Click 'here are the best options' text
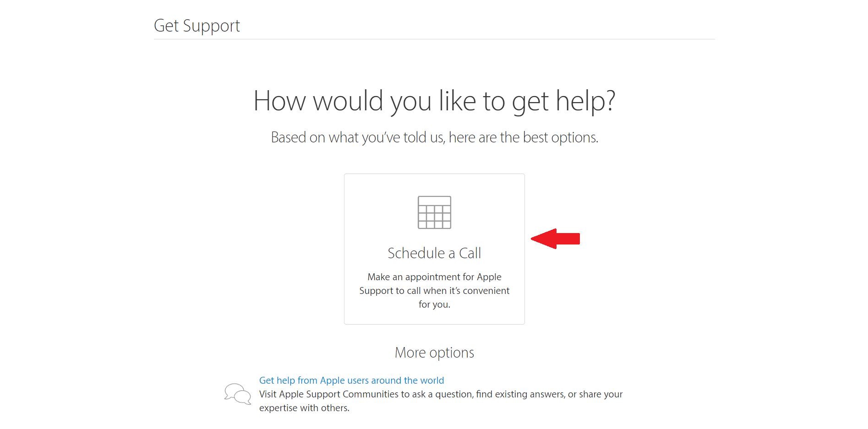 (524, 137)
